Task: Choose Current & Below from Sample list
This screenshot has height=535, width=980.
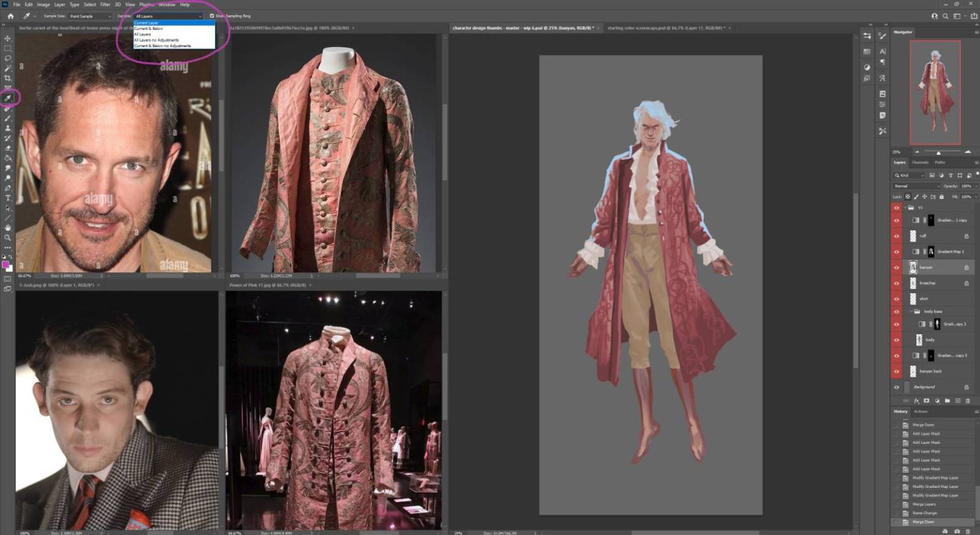Action: [149, 29]
